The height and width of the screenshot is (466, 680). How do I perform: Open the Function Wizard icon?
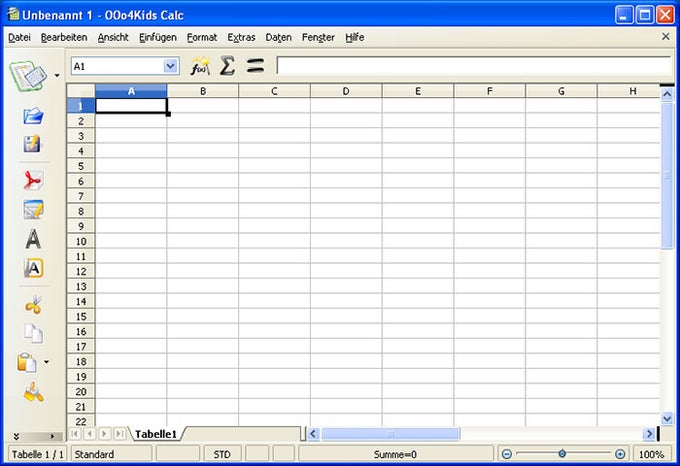click(200, 66)
